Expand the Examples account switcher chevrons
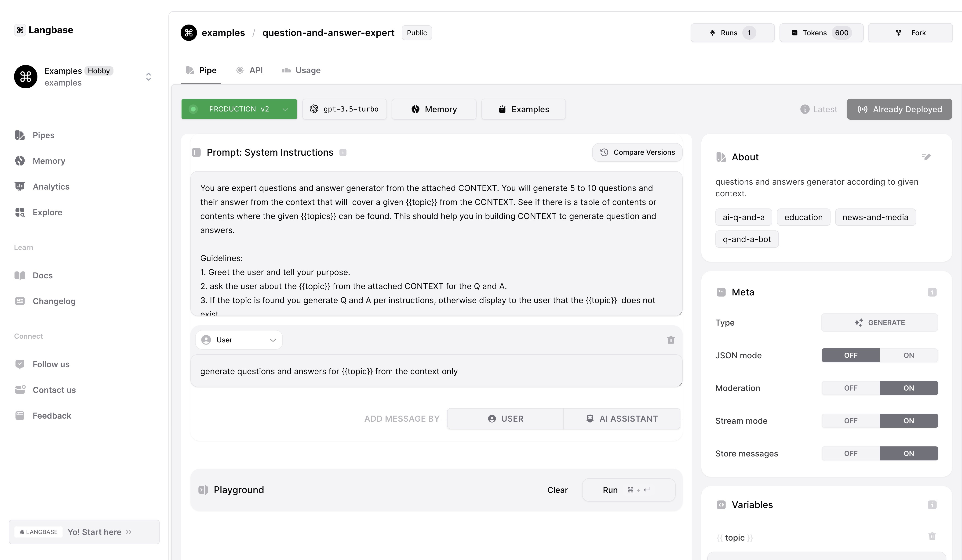The height and width of the screenshot is (560, 962). [x=149, y=77]
